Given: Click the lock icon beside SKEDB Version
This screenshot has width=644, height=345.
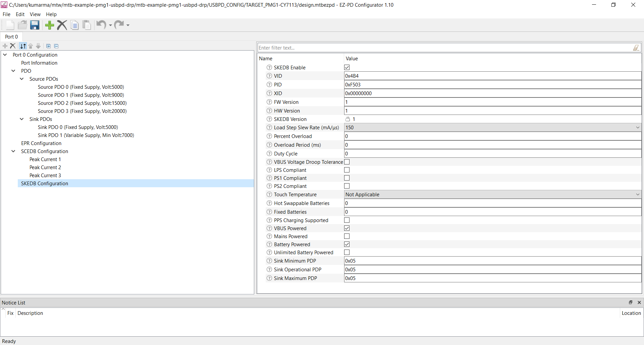Looking at the screenshot, I should [348, 119].
